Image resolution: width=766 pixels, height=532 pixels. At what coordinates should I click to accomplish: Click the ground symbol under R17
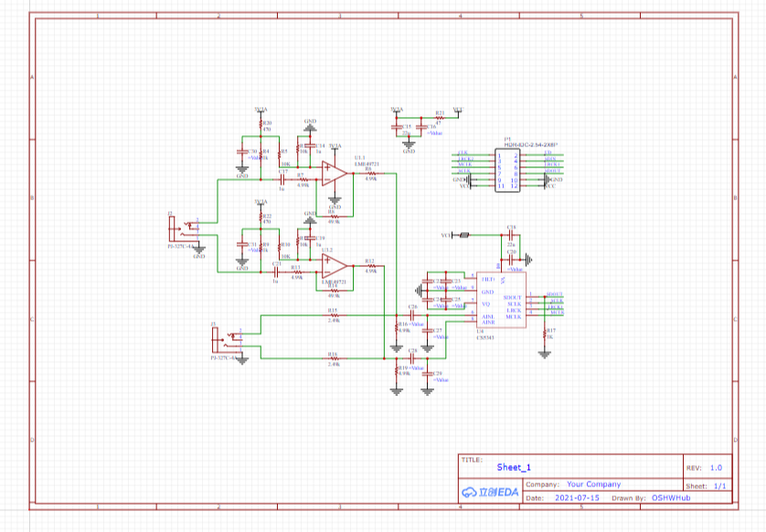545,354
